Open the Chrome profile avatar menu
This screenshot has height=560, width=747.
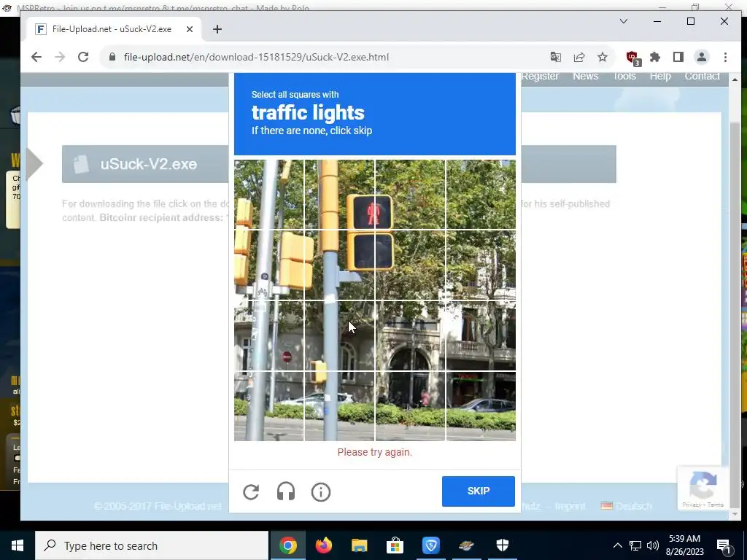point(701,57)
